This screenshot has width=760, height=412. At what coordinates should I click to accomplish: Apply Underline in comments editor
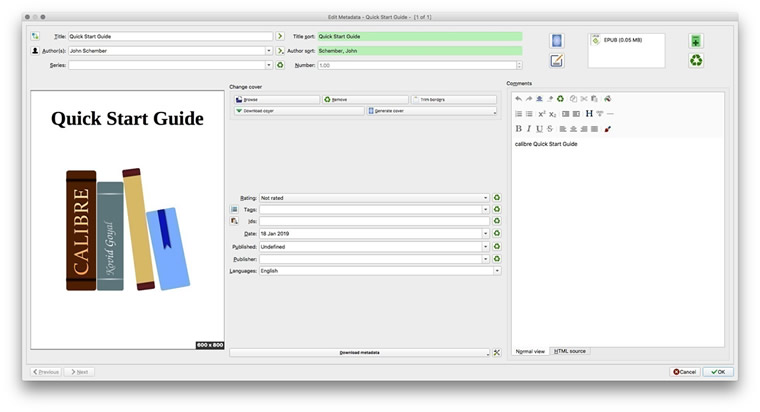pos(539,129)
